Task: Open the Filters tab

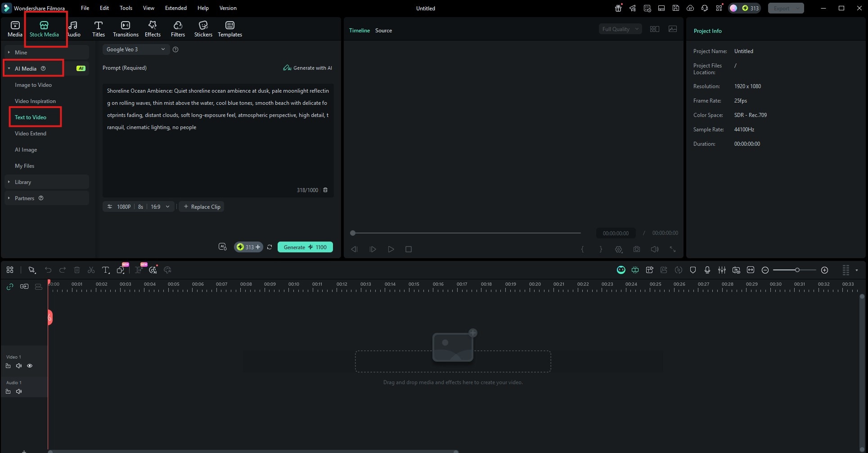Action: coord(178,29)
